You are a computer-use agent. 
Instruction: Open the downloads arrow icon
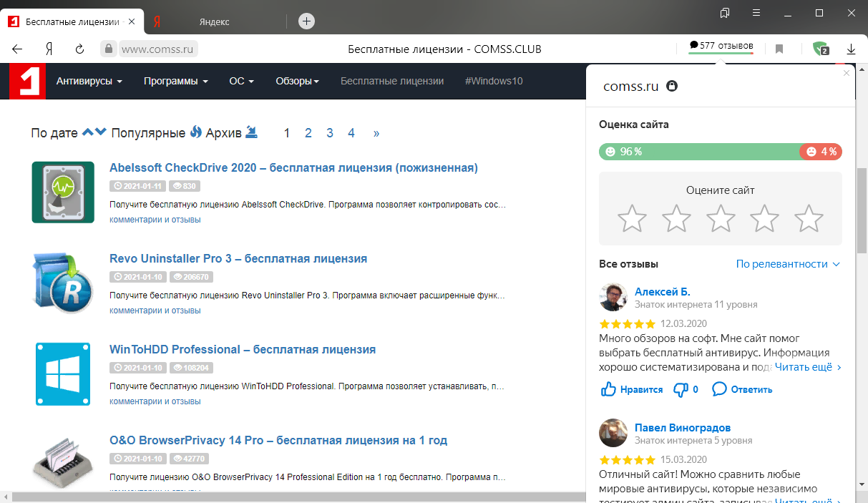point(851,49)
